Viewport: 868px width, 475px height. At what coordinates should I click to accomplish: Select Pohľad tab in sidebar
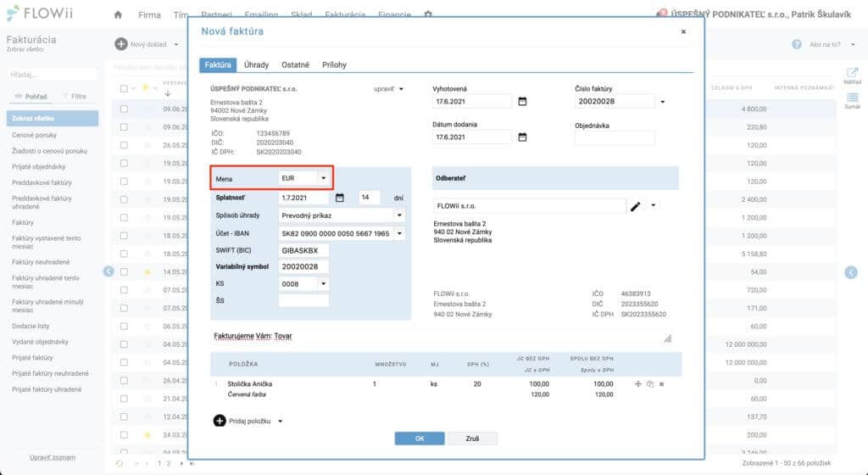coord(31,97)
